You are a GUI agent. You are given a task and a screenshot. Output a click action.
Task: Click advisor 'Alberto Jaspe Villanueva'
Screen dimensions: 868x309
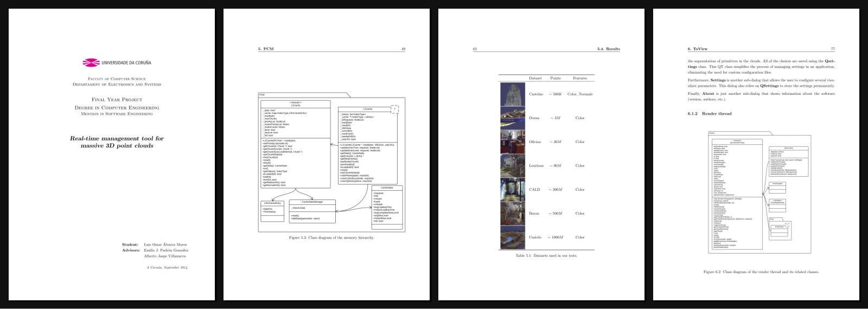165,256
